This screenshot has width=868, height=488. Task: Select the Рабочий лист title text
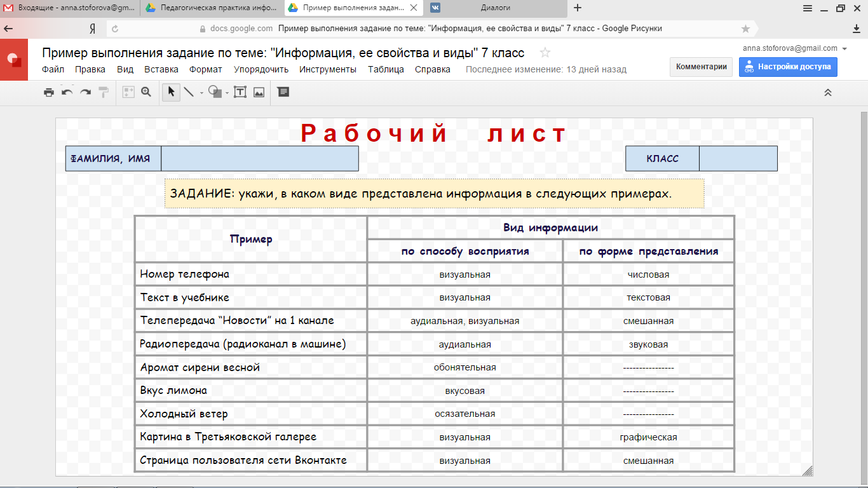pyautogui.click(x=433, y=134)
